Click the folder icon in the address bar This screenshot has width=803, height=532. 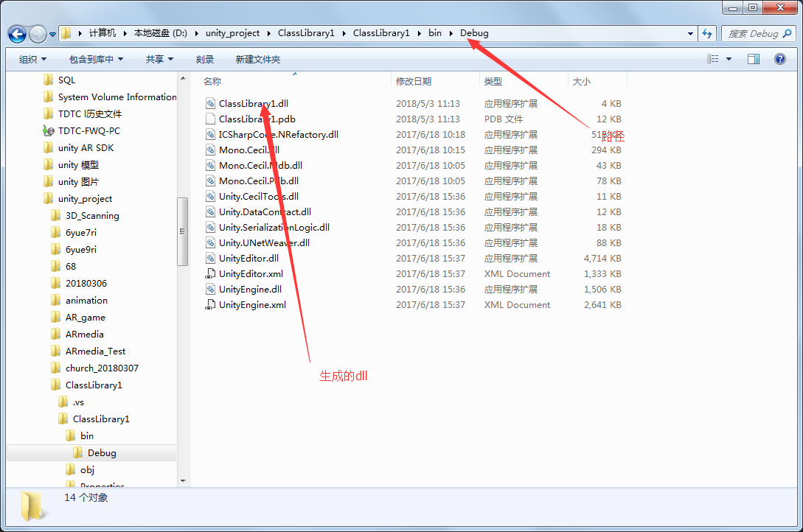[66, 34]
